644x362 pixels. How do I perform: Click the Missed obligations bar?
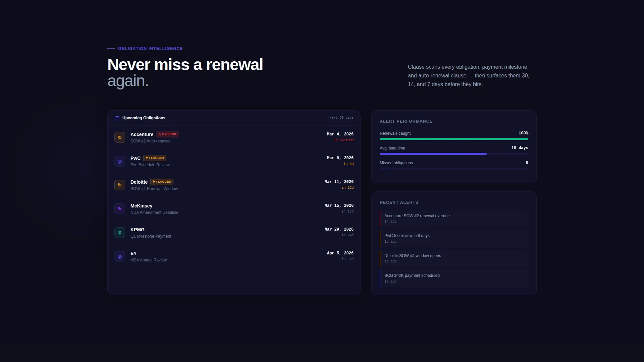pyautogui.click(x=454, y=169)
